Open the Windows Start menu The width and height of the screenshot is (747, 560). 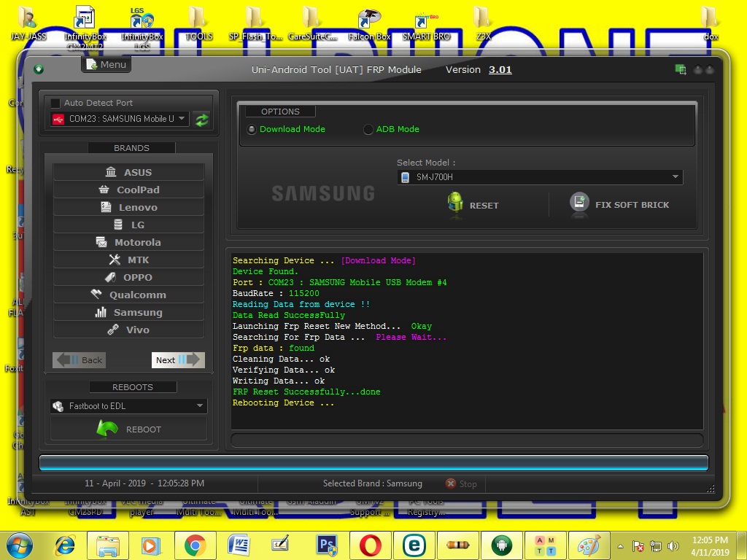tap(19, 545)
